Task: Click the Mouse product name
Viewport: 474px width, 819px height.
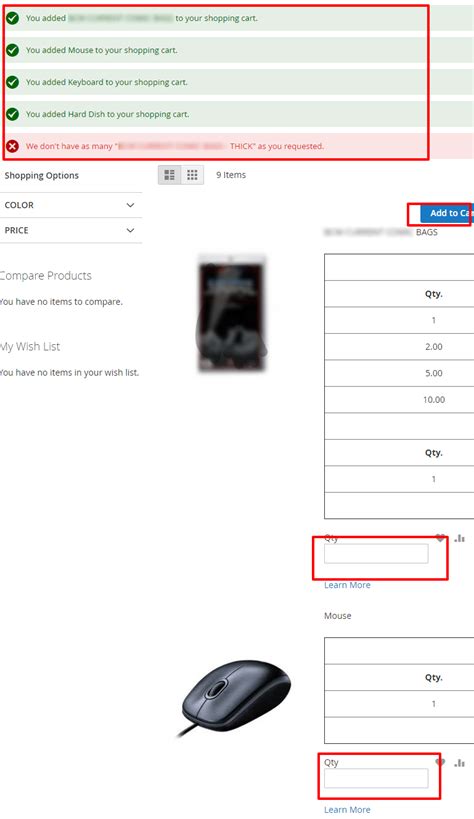Action: pos(338,616)
